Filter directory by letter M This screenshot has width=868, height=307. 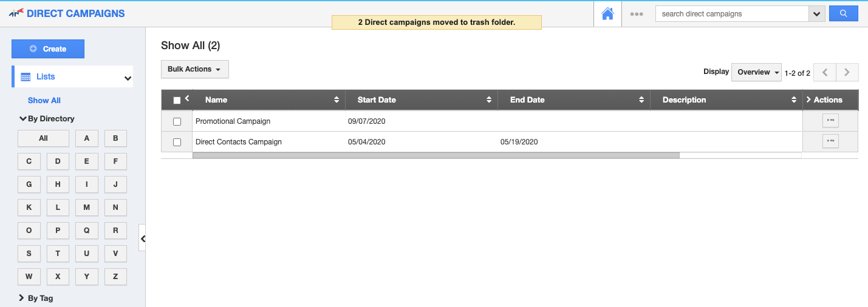[87, 207]
